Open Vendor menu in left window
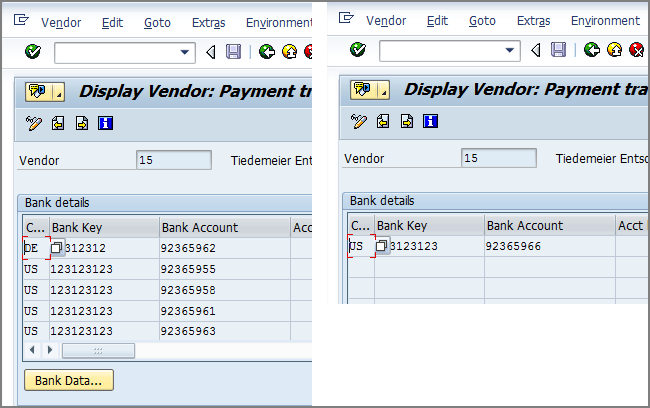 click(x=61, y=22)
